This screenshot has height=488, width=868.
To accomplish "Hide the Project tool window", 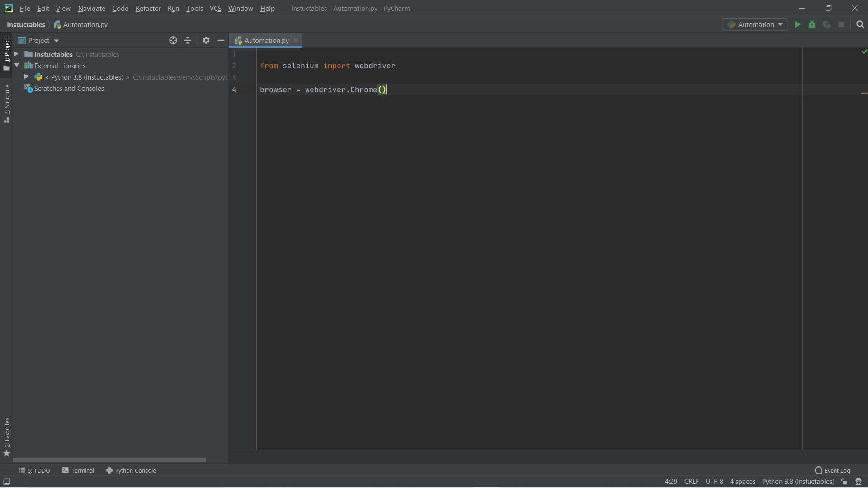I will (x=221, y=40).
